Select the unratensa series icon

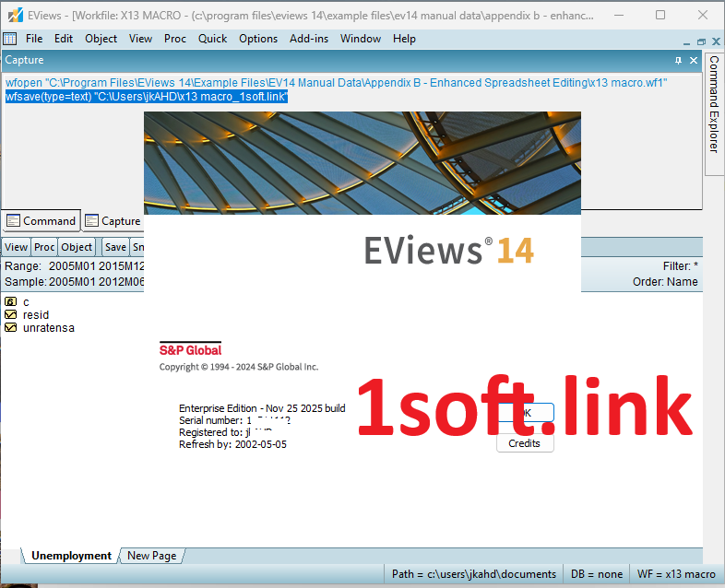point(11,327)
